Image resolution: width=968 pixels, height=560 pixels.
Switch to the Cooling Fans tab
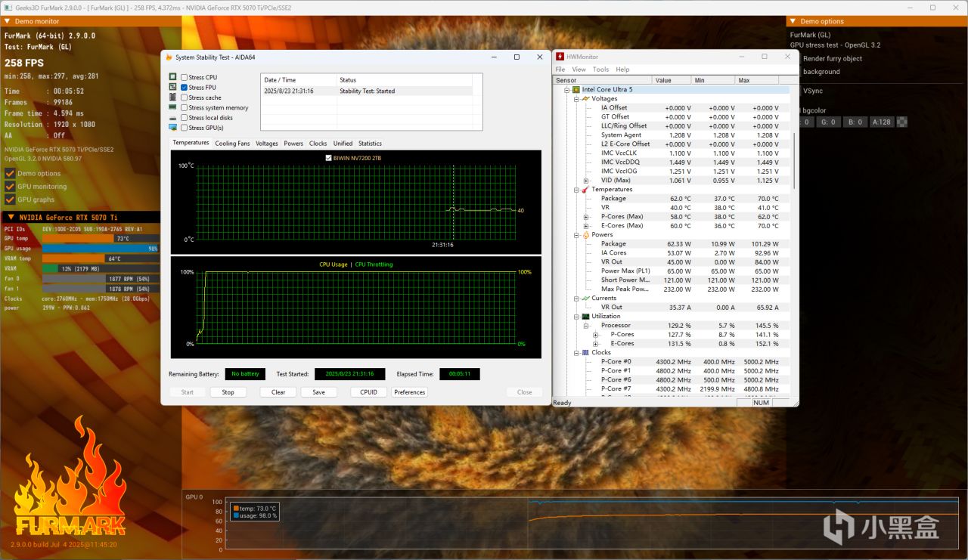[x=232, y=144]
